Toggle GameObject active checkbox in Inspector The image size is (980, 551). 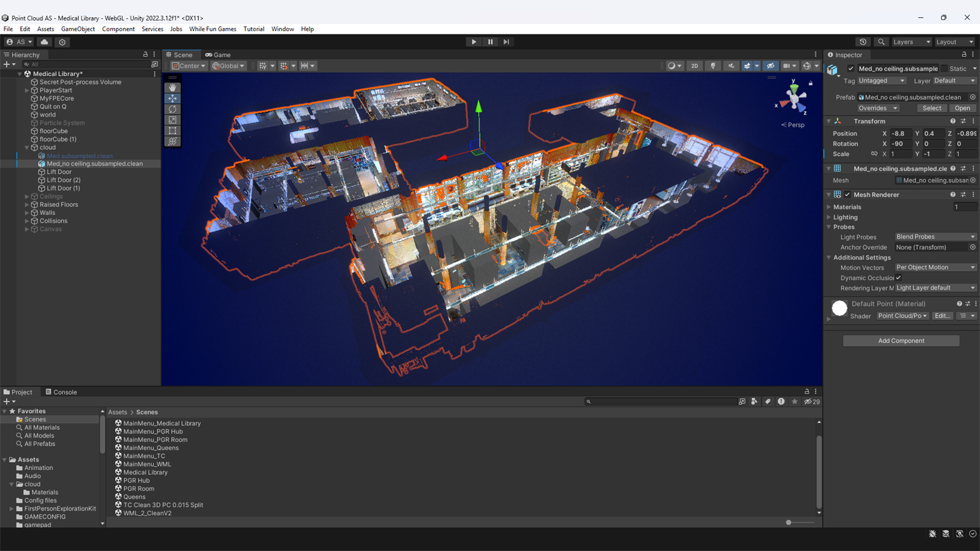pos(851,69)
